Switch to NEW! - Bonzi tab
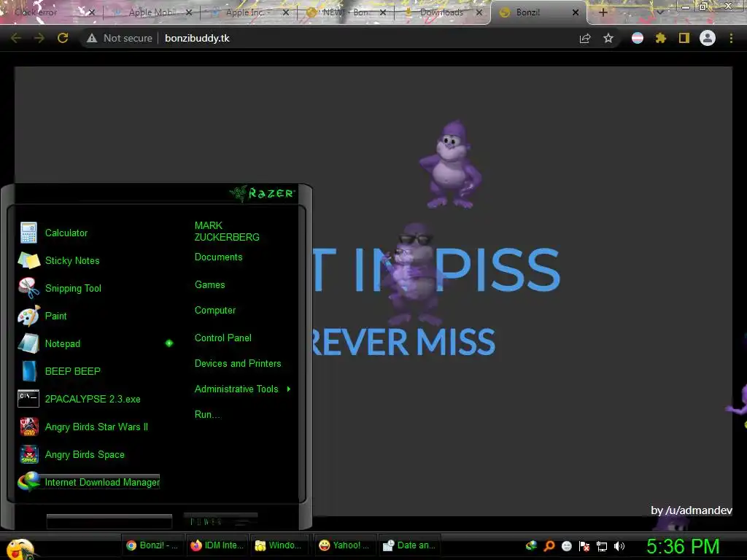This screenshot has height=560, width=747. point(345,12)
